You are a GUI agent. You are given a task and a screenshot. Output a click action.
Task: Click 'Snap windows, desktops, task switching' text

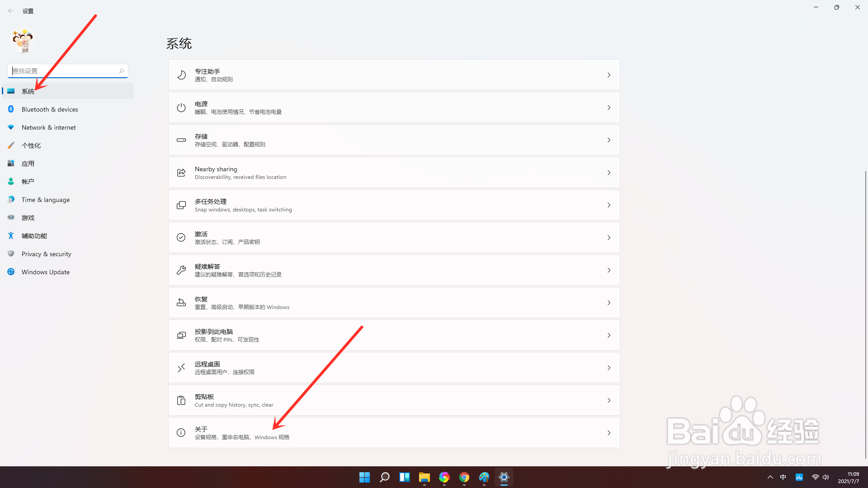(243, 210)
